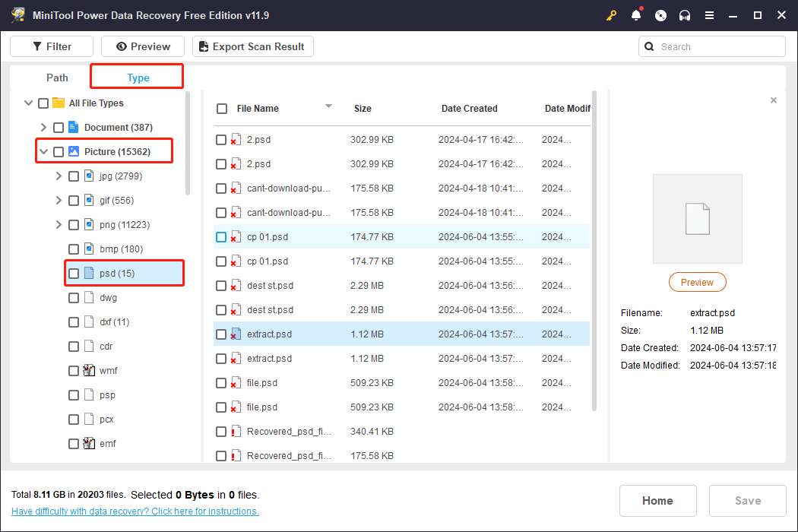Check the jpg (2799) checkbox
The width and height of the screenshot is (798, 532).
(x=74, y=176)
